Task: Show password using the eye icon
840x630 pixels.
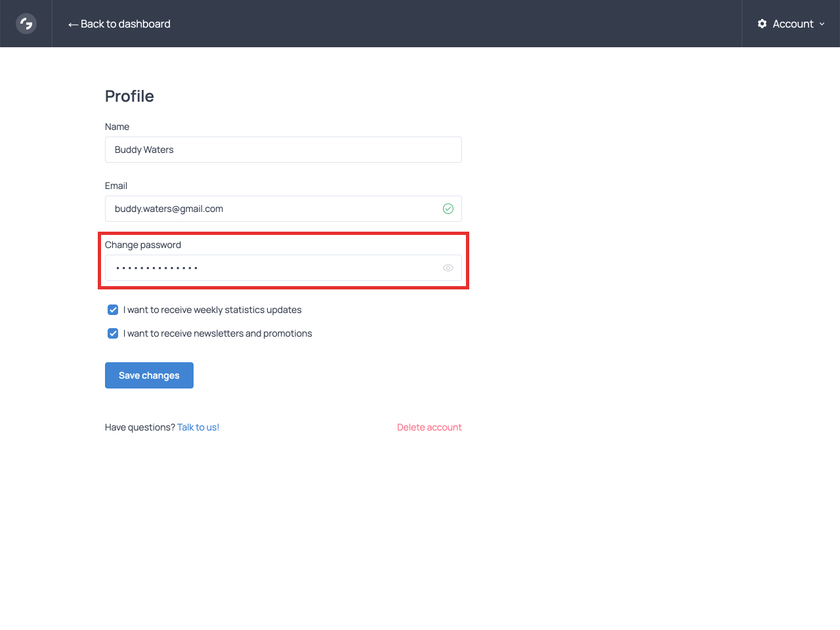Action: pyautogui.click(x=448, y=268)
